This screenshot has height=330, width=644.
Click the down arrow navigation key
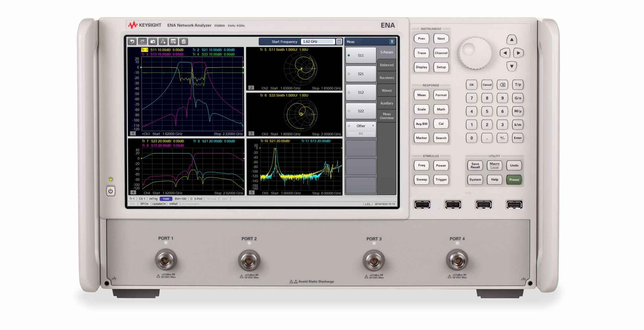(x=512, y=66)
